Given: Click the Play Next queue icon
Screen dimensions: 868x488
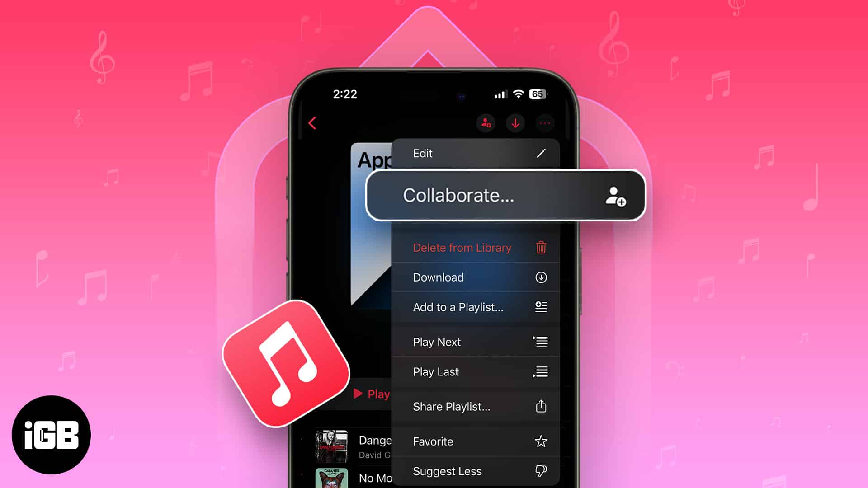Looking at the screenshot, I should pos(540,342).
